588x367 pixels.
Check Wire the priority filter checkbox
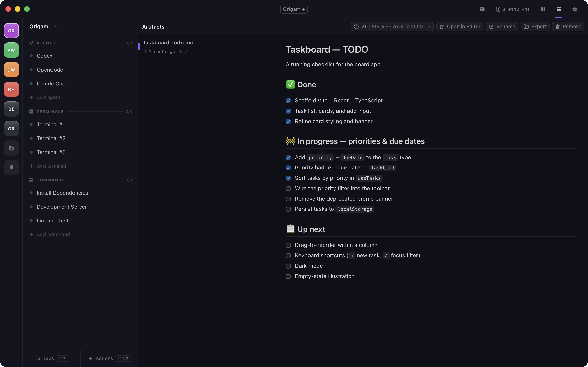coord(288,189)
